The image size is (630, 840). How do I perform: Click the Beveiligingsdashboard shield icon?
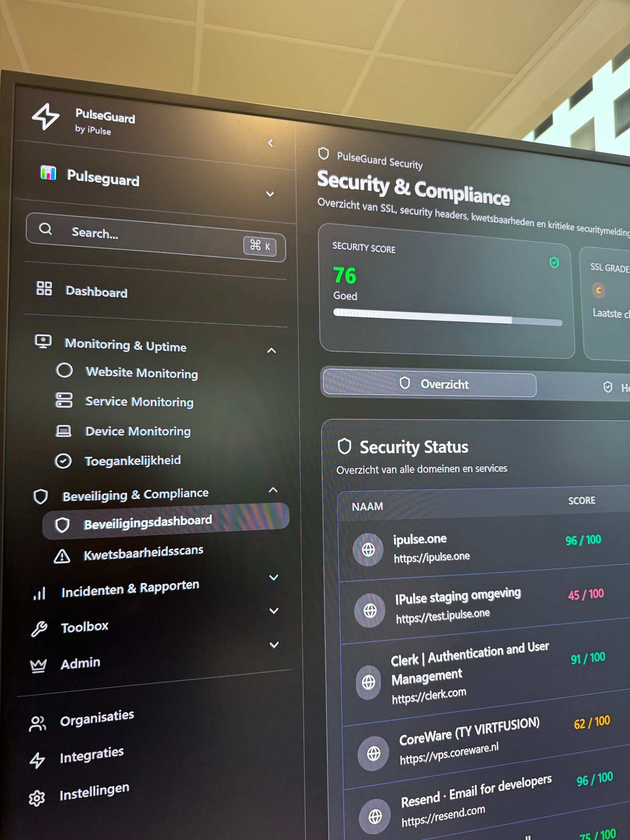tap(62, 525)
